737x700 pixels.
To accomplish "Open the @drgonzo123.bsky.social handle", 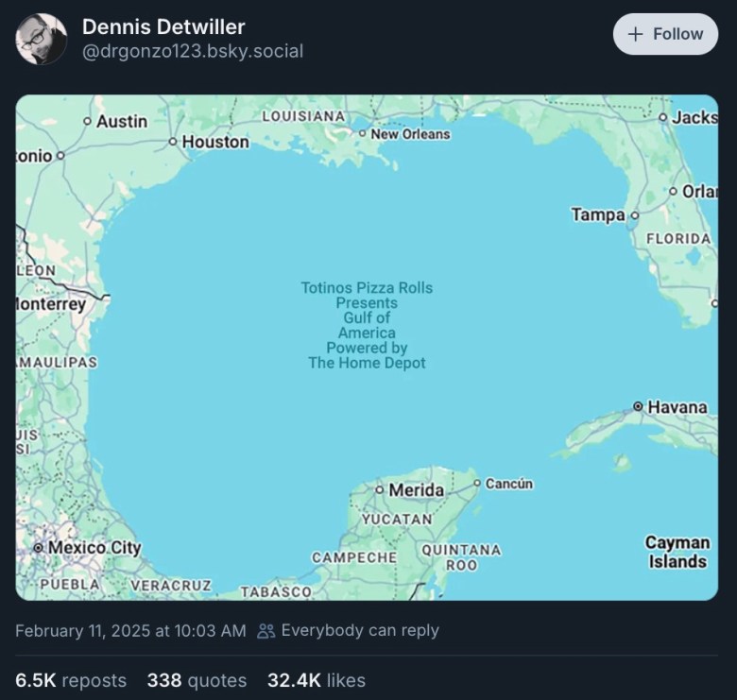I will coord(193,51).
